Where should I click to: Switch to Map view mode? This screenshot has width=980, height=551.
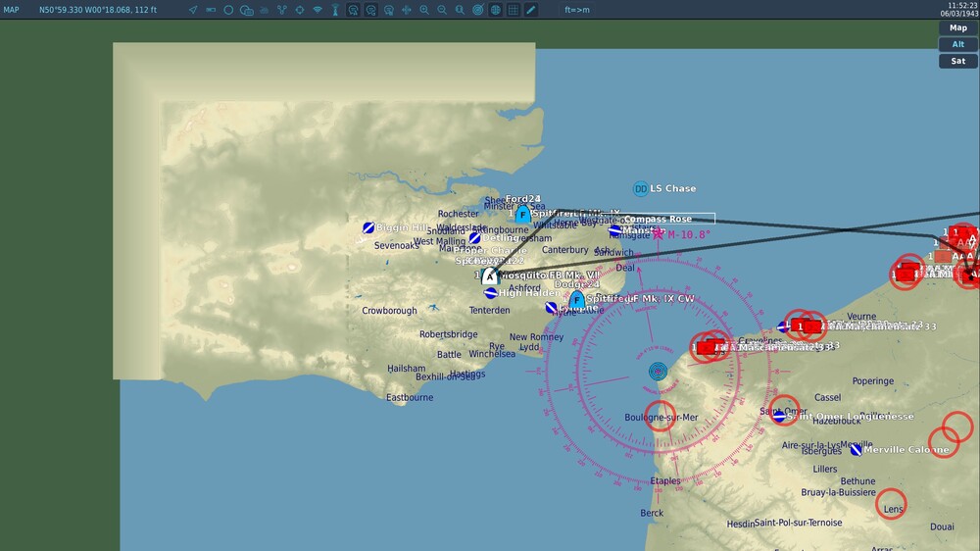click(958, 27)
